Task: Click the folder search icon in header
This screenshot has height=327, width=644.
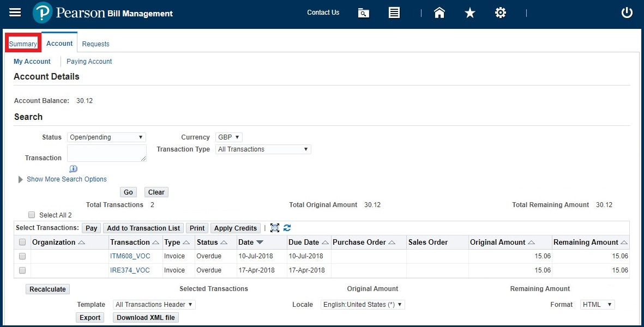Action: click(364, 13)
